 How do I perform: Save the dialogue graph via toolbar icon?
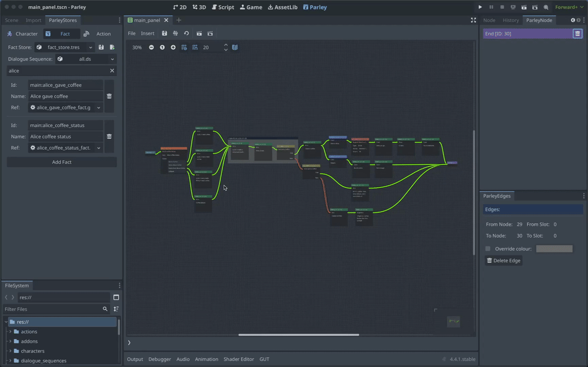164,33
